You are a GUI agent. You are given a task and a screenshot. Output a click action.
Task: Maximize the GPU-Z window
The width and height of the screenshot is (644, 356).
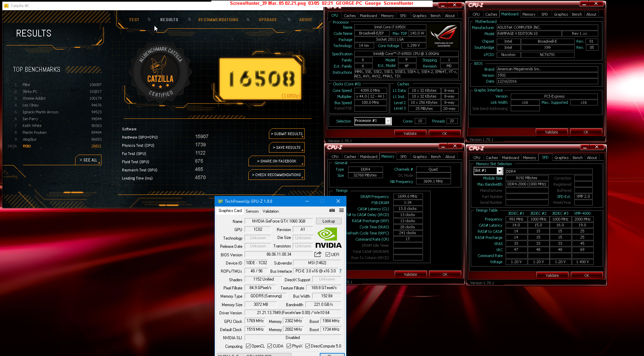click(x=322, y=201)
